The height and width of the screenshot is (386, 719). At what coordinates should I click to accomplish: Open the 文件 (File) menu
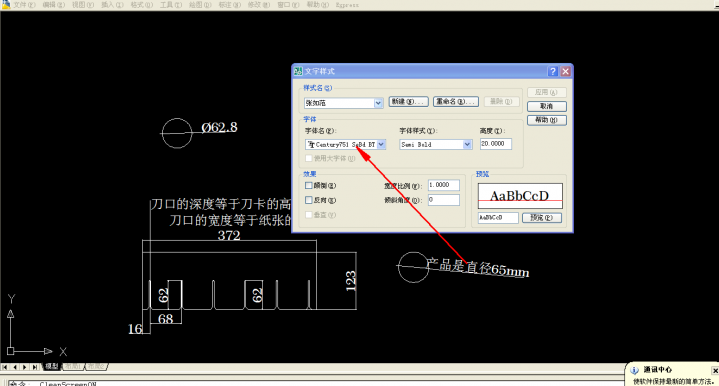tap(24, 5)
